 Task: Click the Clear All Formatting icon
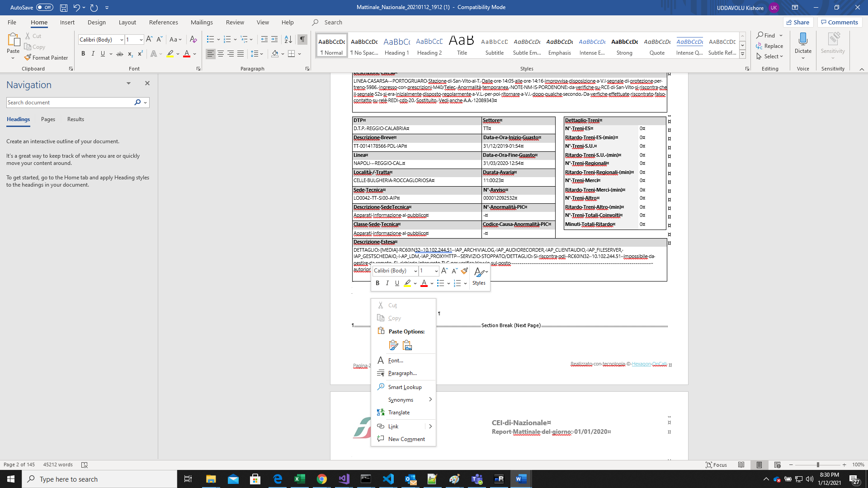[193, 39]
